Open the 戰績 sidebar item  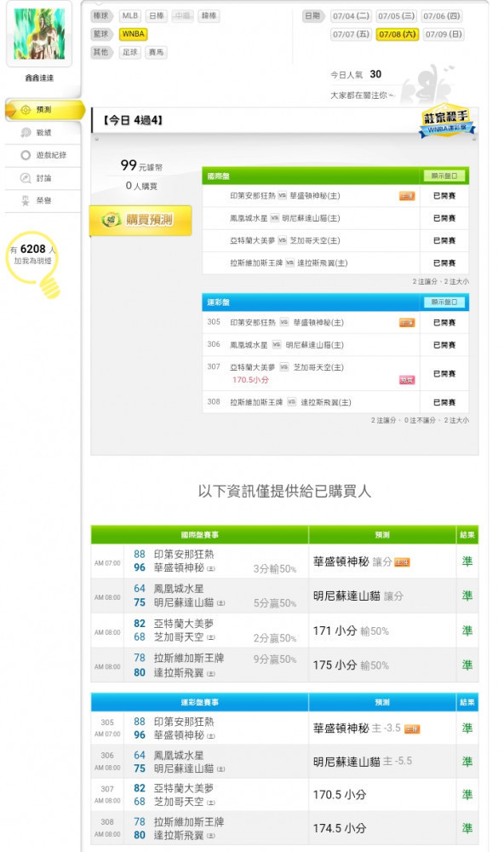coord(43,133)
